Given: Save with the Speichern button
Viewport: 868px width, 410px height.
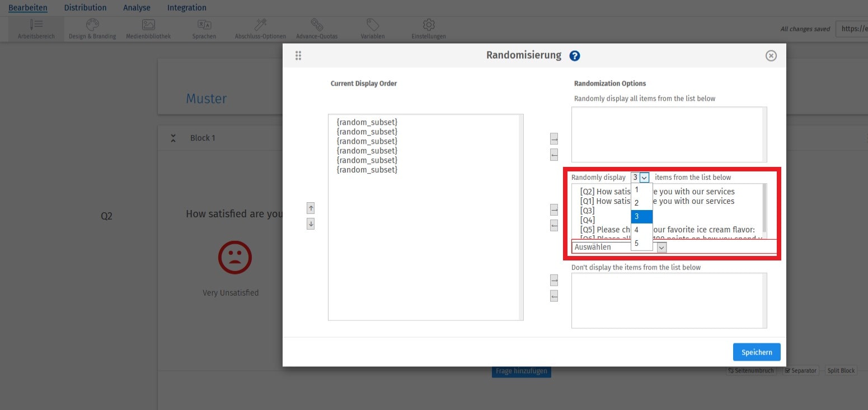Looking at the screenshot, I should 756,352.
